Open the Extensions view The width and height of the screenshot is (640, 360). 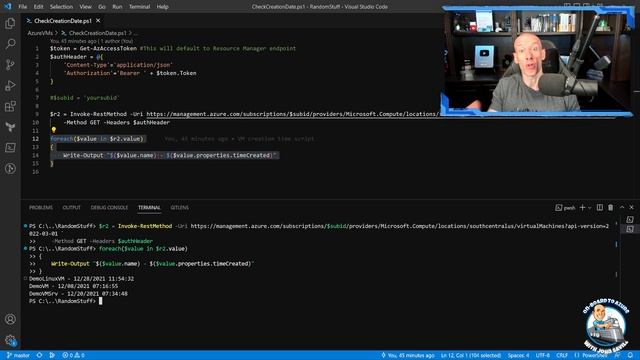coord(10,106)
